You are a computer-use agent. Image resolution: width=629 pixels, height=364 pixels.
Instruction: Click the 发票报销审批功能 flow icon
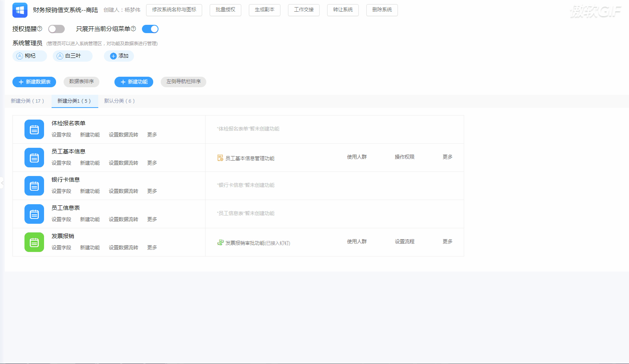(x=220, y=243)
